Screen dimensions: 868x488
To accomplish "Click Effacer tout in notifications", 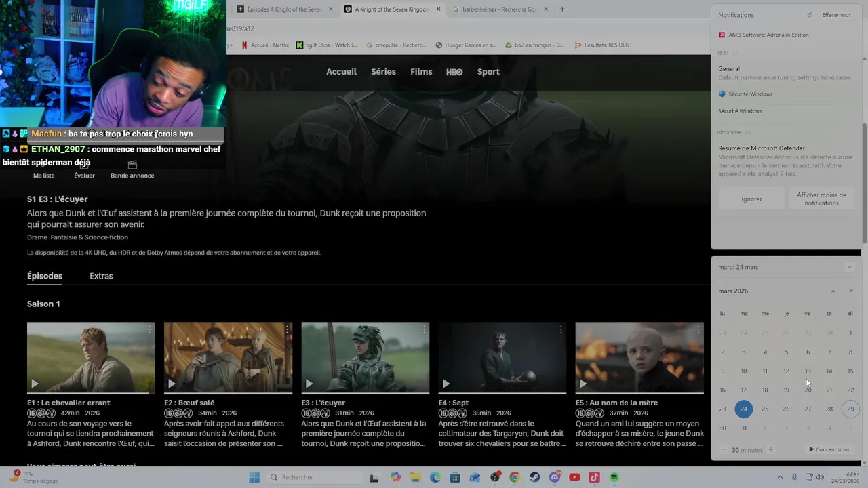I will pyautogui.click(x=836, y=15).
